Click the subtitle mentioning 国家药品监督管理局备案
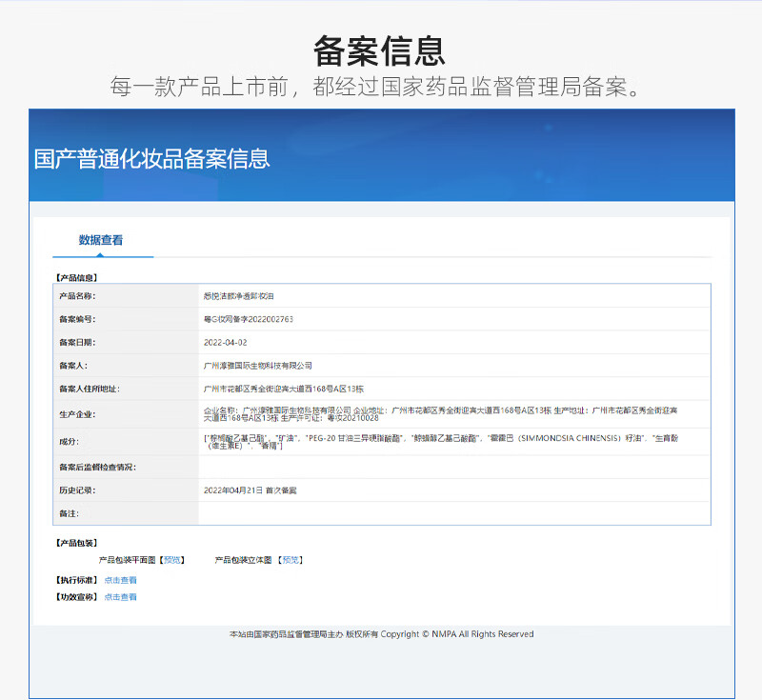Screen dimensions: 762x700 pos(375,87)
